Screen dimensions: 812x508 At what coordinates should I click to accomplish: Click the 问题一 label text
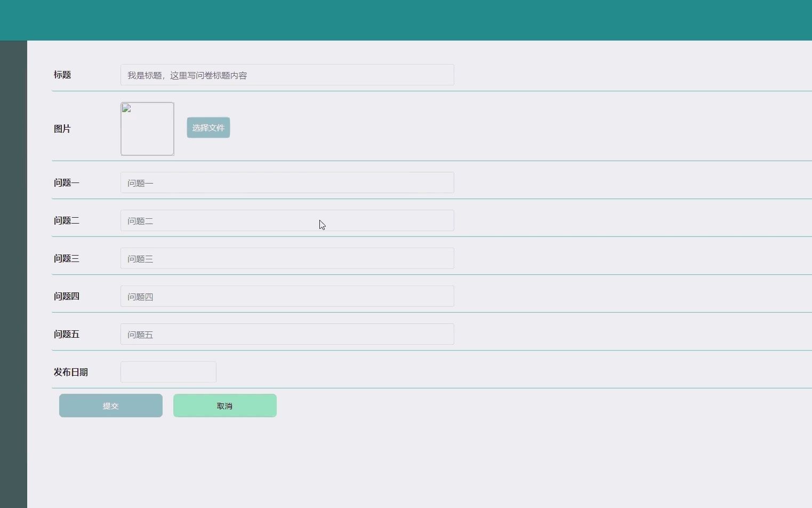(67, 182)
